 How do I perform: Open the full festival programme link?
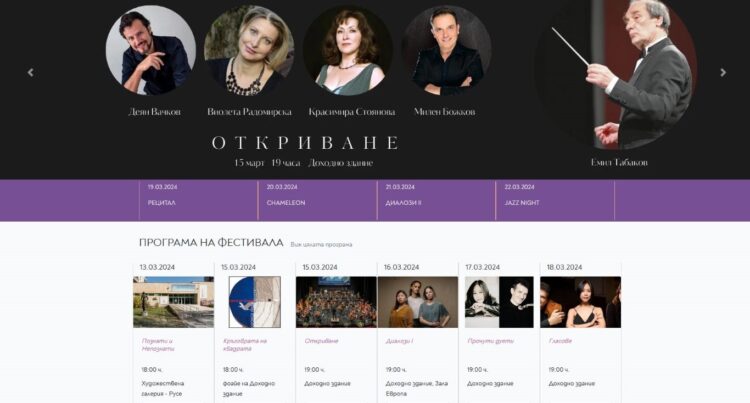(321, 245)
